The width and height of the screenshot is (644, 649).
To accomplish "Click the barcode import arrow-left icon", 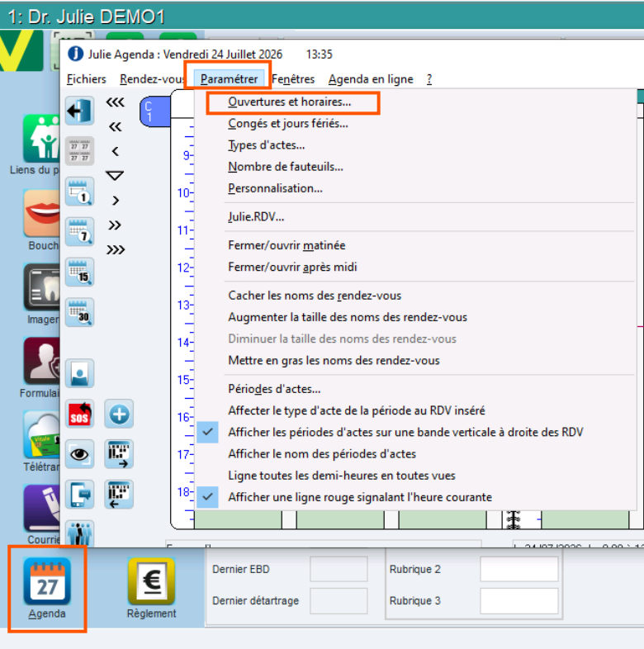I will click(x=119, y=495).
